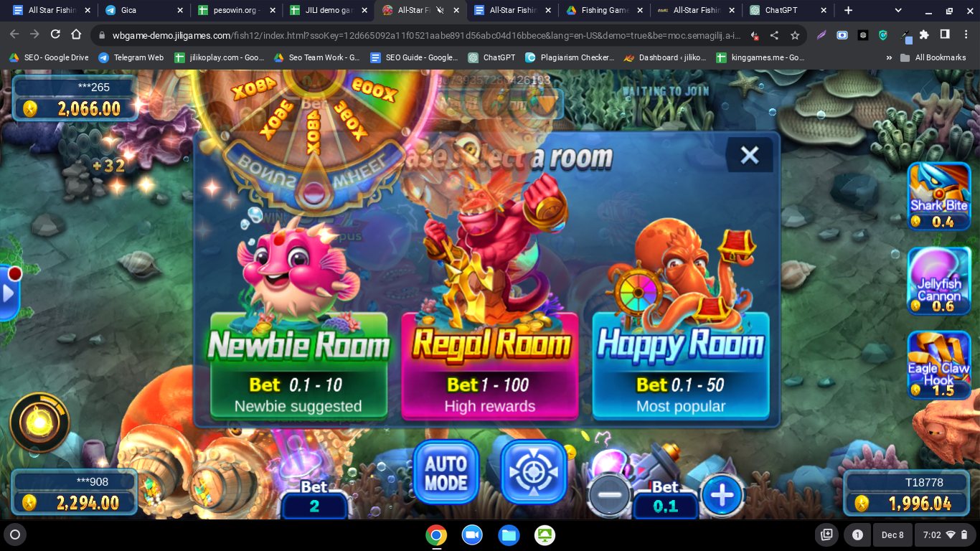
Task: Open the ChromeOS launcher
Action: [15, 534]
